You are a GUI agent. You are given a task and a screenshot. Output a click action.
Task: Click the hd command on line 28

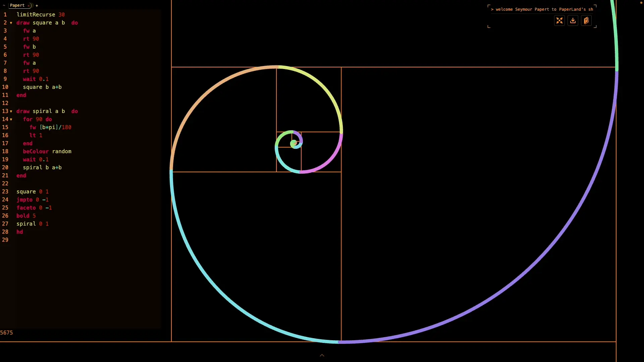point(19,232)
